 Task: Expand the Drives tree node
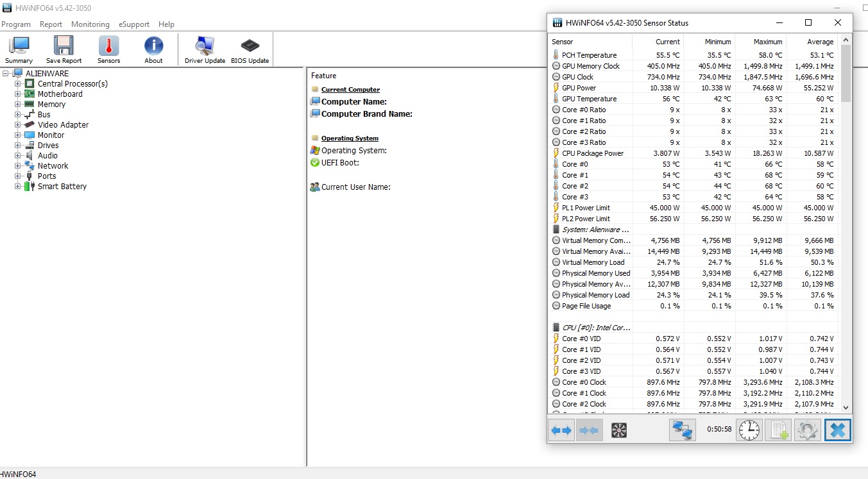(x=18, y=145)
